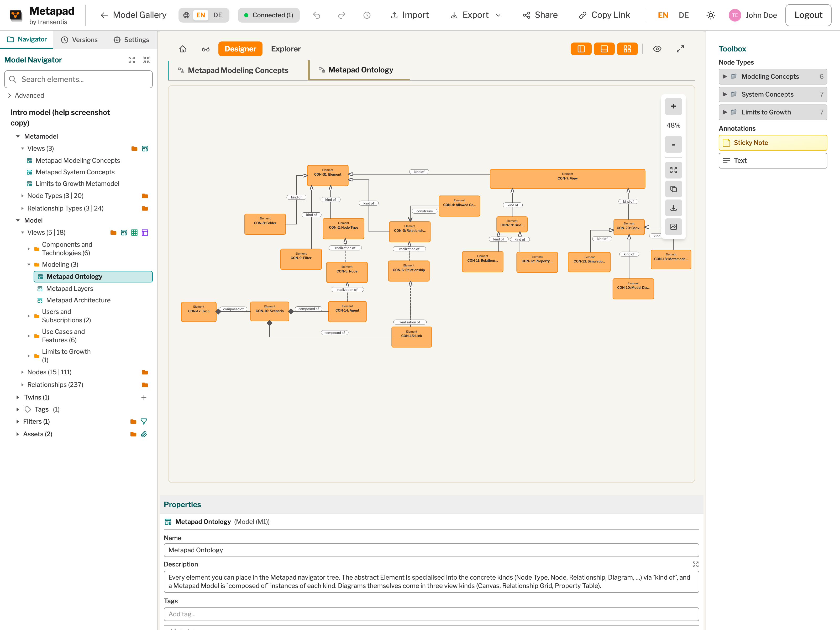Undo the last action

[x=317, y=15]
